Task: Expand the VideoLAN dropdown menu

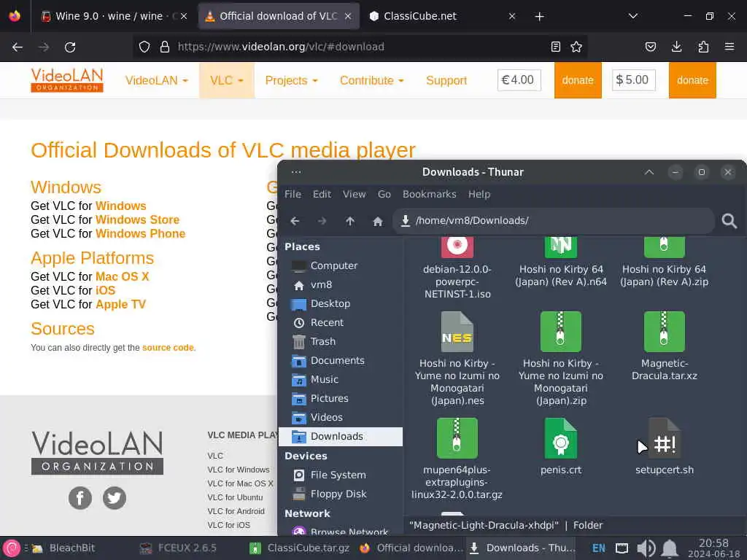Action: click(x=157, y=80)
